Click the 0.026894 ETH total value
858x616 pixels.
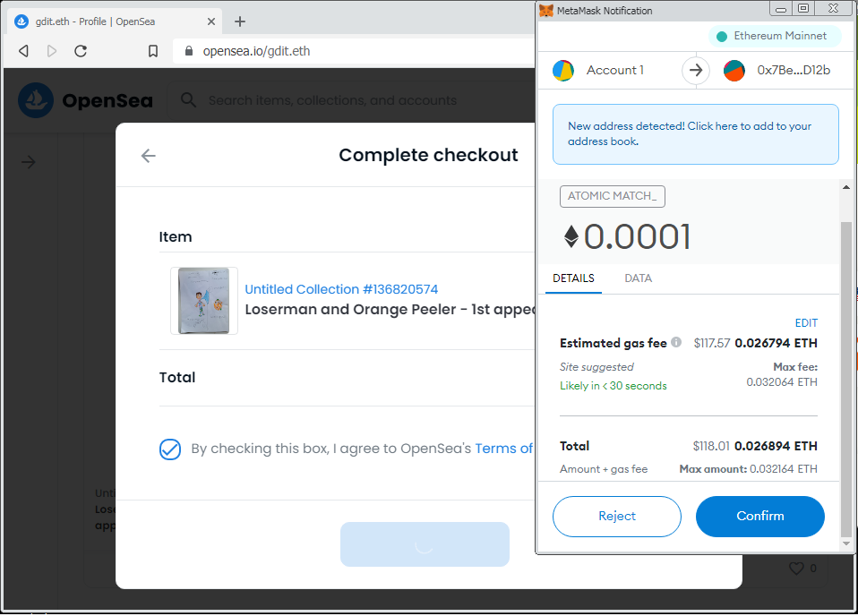click(x=776, y=446)
